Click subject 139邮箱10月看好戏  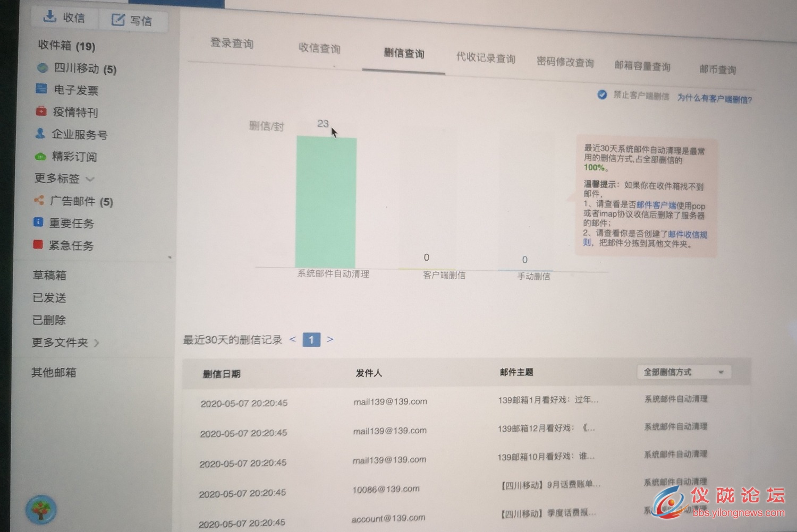pyautogui.click(x=546, y=457)
